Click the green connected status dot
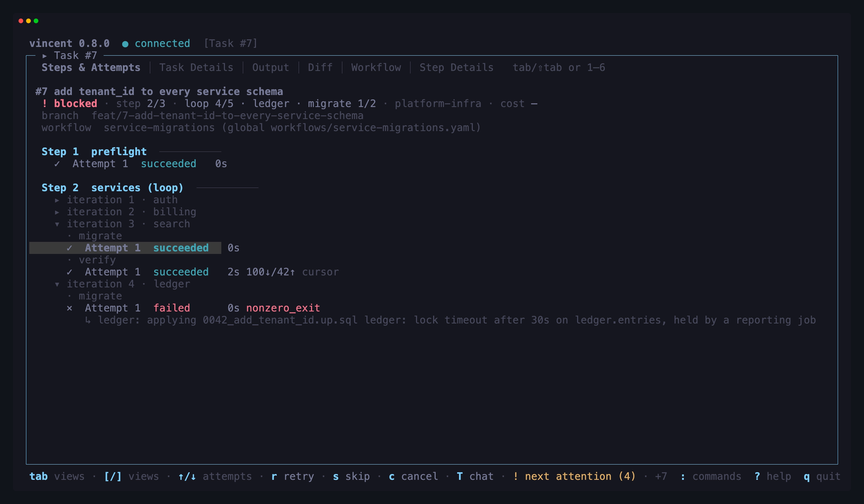Image resolution: width=864 pixels, height=504 pixels. (x=125, y=44)
